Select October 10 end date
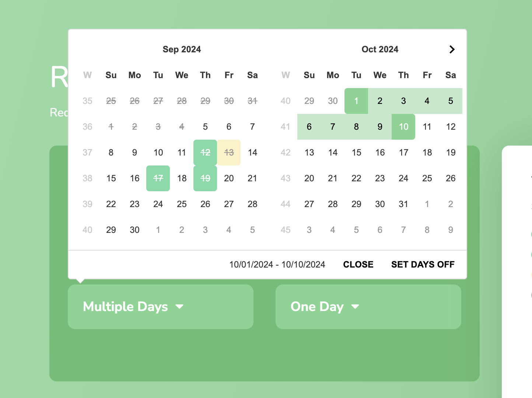532x398 pixels. [403, 127]
